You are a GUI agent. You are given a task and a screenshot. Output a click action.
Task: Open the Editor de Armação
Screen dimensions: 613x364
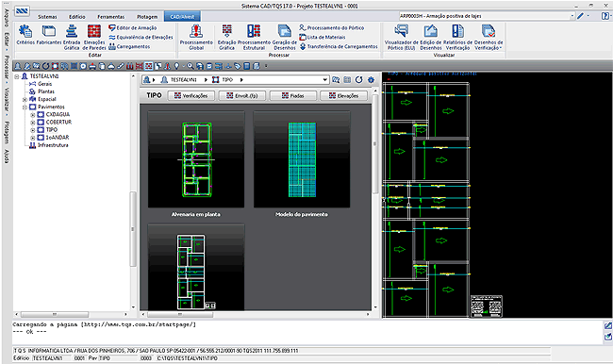tap(133, 27)
